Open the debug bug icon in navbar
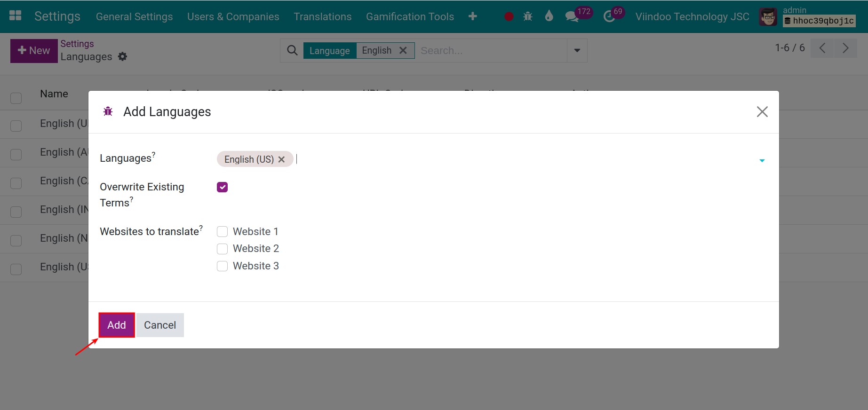Screen dimensions: 868x410 pos(528,16)
